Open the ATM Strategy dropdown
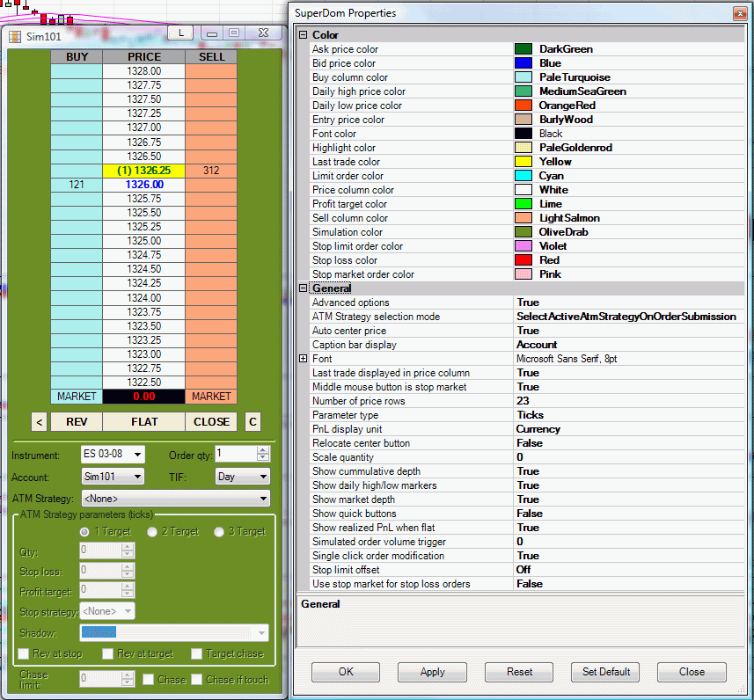 click(x=263, y=499)
